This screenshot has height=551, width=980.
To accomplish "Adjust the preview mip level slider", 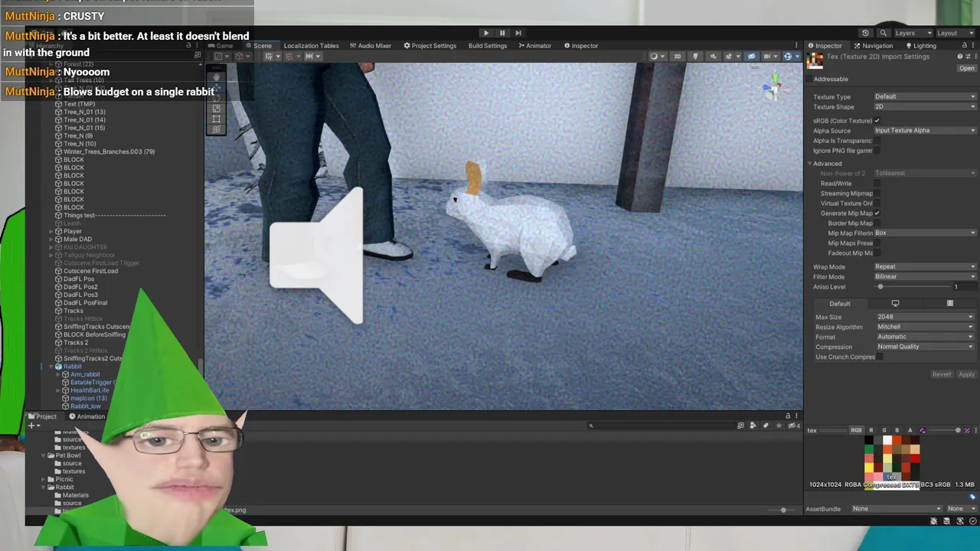I will pyautogui.click(x=943, y=430).
